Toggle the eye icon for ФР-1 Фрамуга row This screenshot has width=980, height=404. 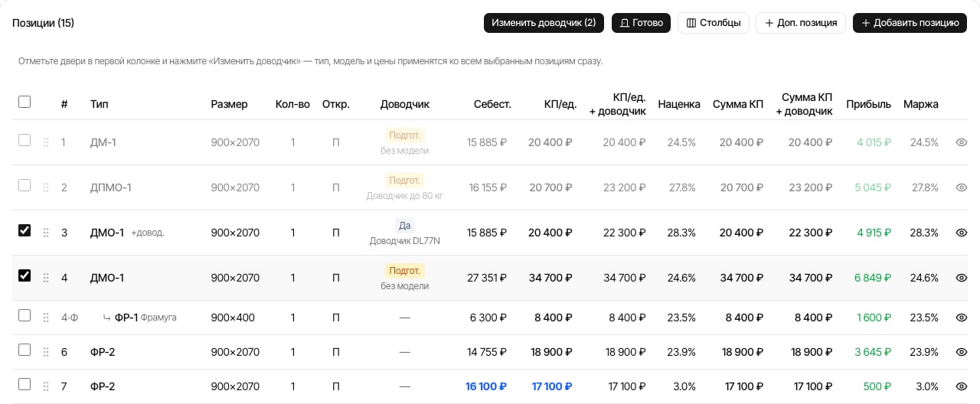coord(962,318)
